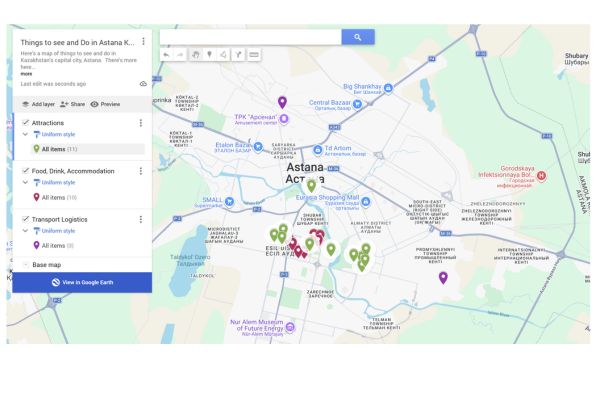Open Food, Drink, Accommodation layer options
Viewport: 600px width, 400px height.
[141, 171]
